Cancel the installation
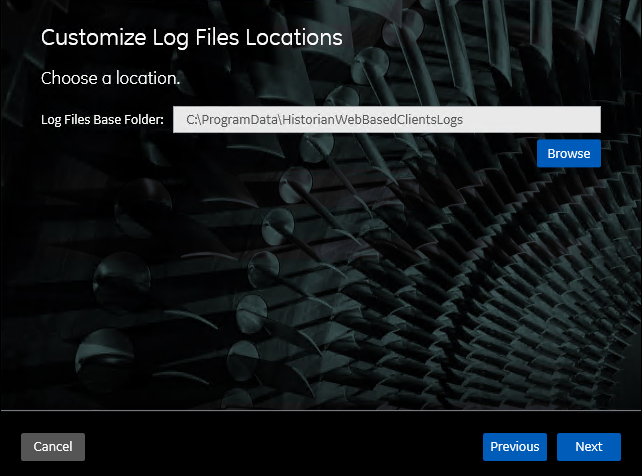 [53, 447]
